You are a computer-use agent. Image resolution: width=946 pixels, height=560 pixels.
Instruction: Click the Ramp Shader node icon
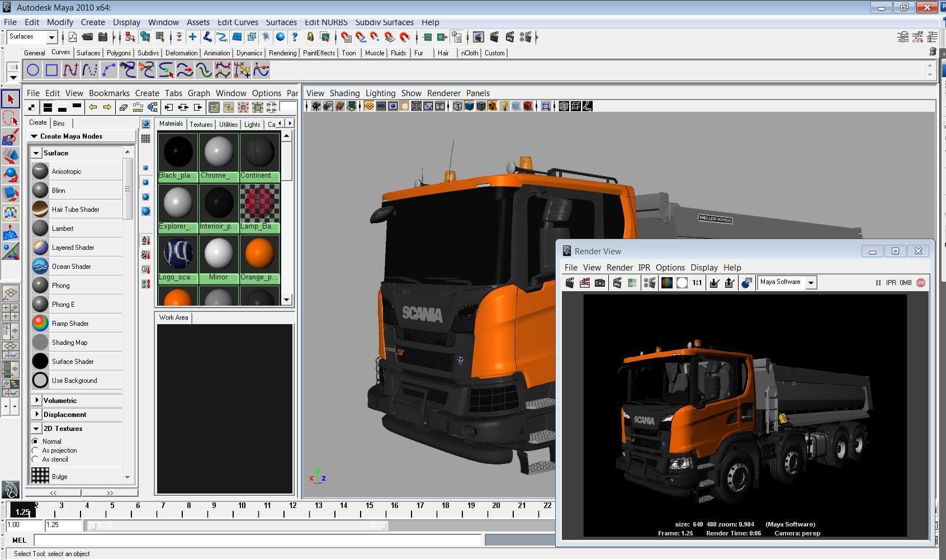point(40,324)
